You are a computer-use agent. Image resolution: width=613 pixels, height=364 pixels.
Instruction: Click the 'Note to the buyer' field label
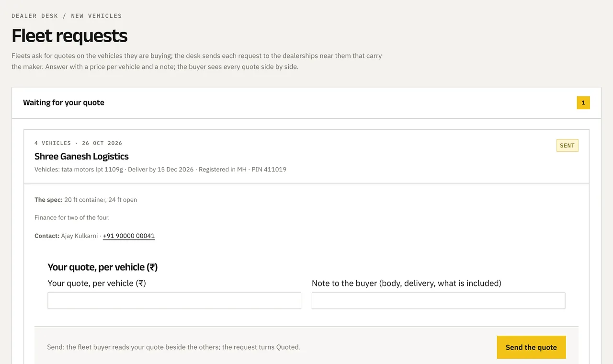tap(407, 283)
